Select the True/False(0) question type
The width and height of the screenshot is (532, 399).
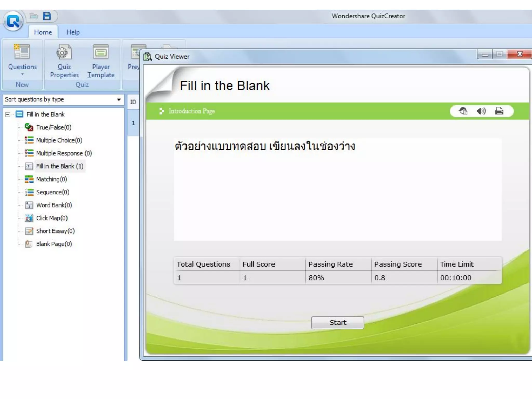click(54, 127)
